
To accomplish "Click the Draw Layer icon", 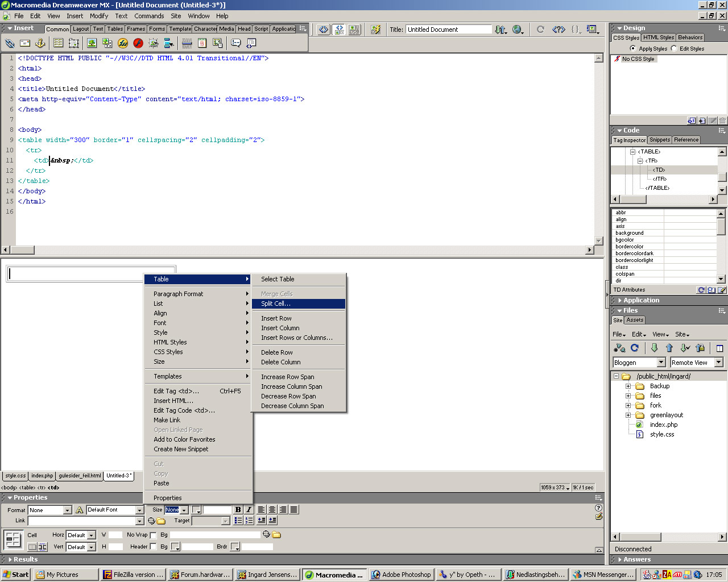I will click(x=73, y=43).
